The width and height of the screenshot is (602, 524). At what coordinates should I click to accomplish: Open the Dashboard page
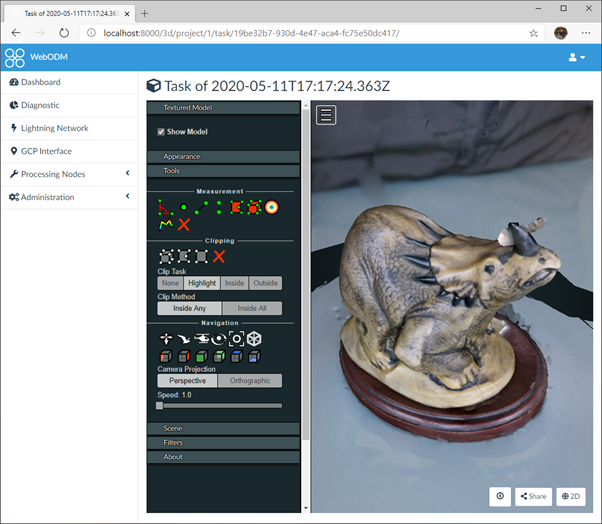tap(40, 82)
